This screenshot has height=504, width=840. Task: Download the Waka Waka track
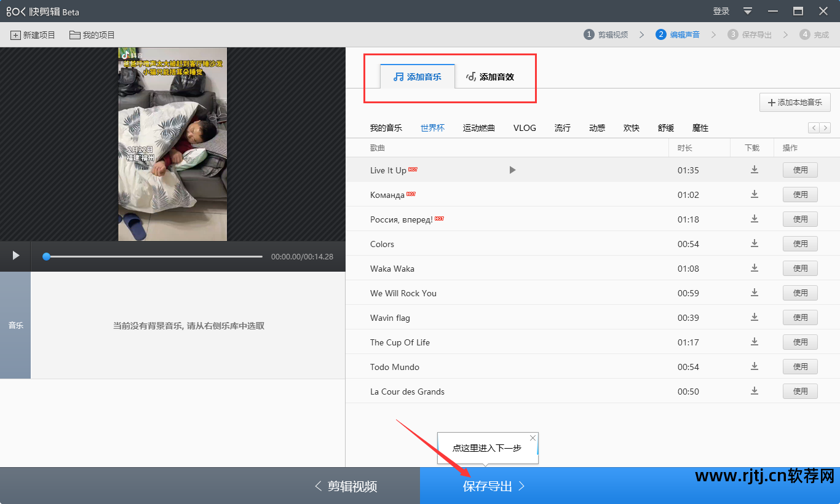pyautogui.click(x=755, y=269)
